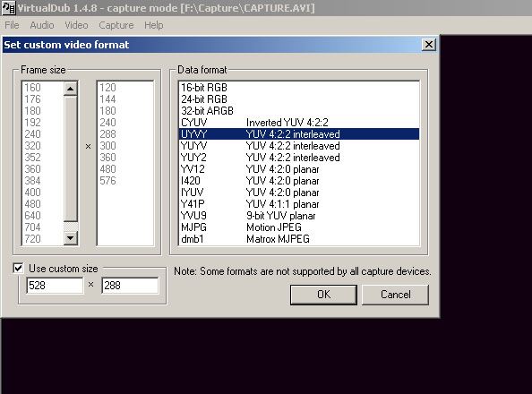
Task: Open the File menu
Action: [12, 25]
